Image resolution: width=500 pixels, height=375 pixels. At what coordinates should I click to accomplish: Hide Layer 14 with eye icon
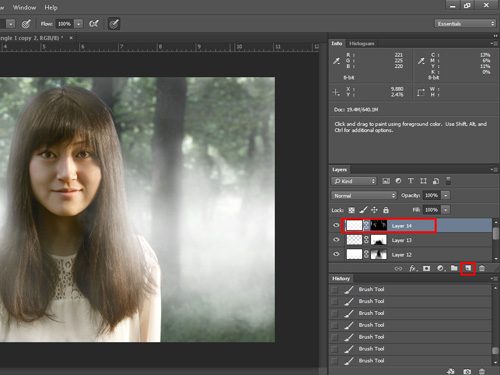336,225
